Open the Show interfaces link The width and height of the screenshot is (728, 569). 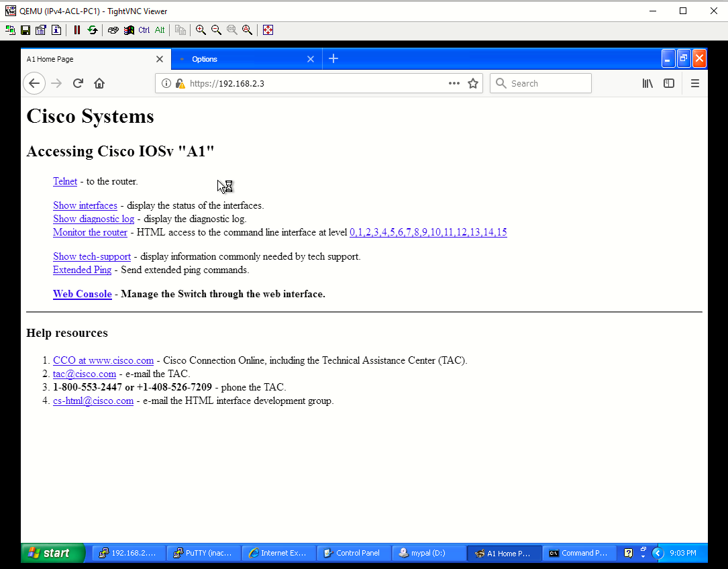tap(85, 205)
